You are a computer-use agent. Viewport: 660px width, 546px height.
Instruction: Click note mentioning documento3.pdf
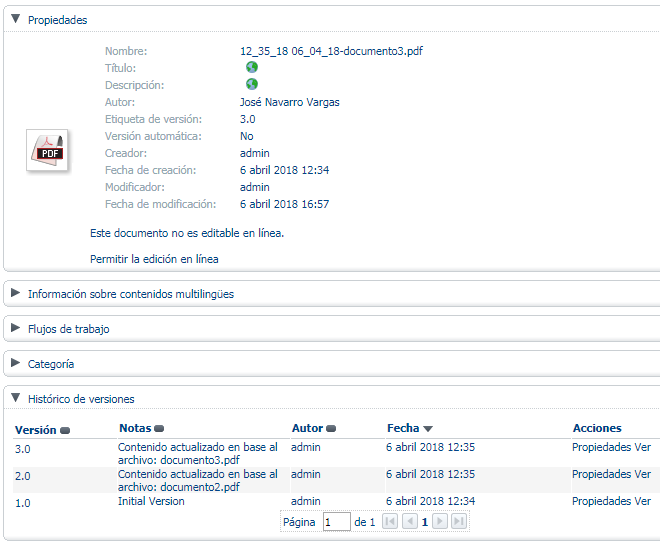coord(198,453)
